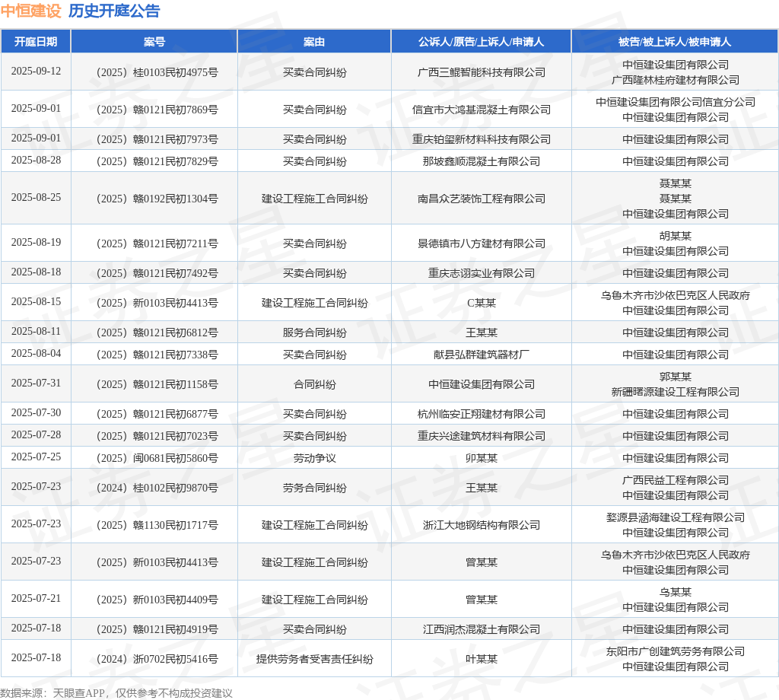Click plaintiff 广西三鲲智能科技有限公司
Viewport: 779px width, 700px height.
point(482,72)
